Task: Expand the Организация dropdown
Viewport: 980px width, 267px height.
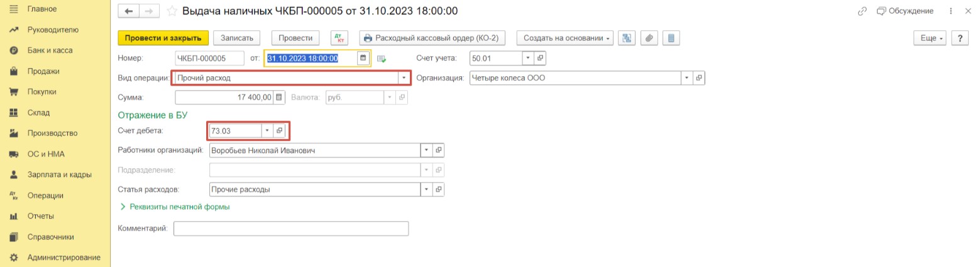Action: coord(687,78)
